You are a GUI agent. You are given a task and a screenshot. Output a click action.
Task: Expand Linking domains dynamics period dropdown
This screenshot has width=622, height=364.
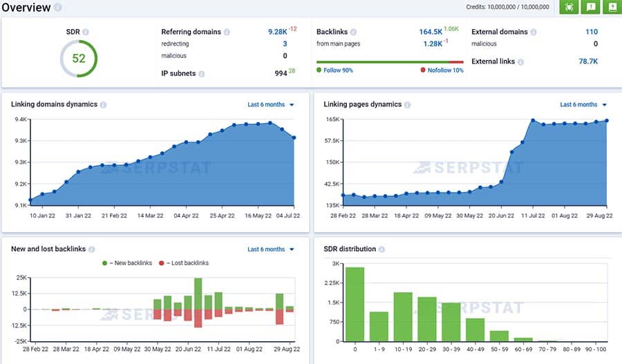271,105
